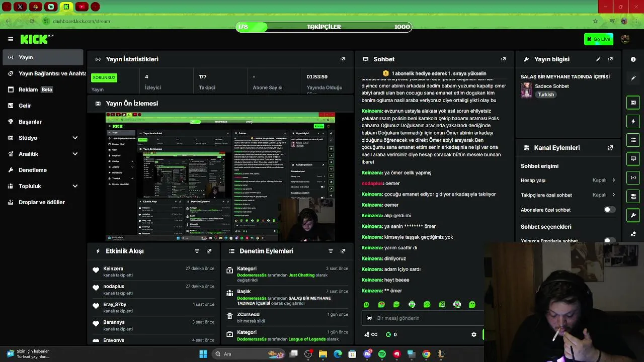
Task: Click the League of Legends category link
Action: coord(307,339)
